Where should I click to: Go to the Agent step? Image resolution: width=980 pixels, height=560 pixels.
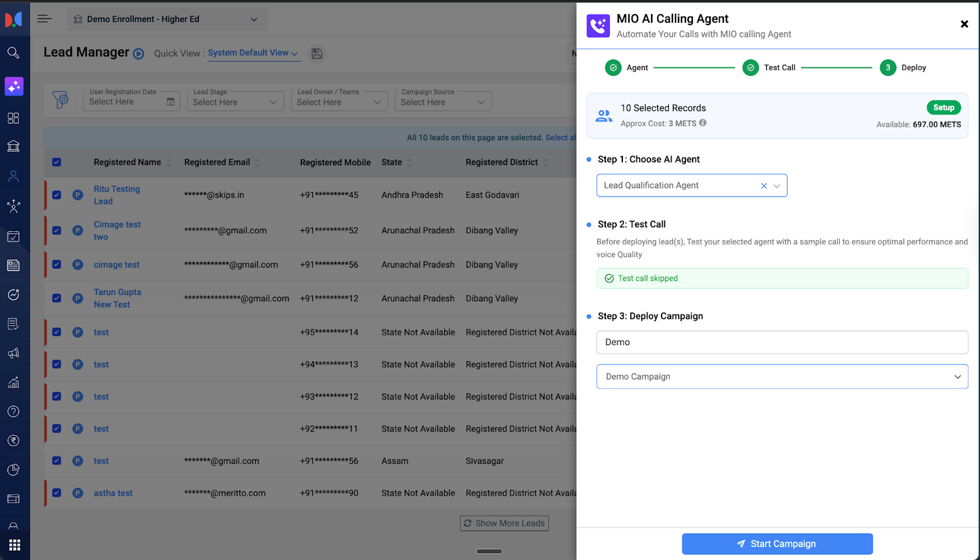pos(614,68)
